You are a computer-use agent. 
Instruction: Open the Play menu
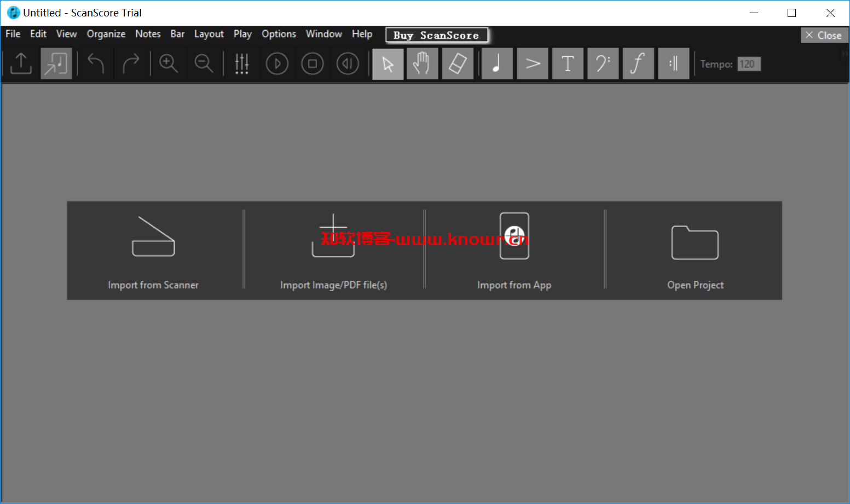(242, 34)
